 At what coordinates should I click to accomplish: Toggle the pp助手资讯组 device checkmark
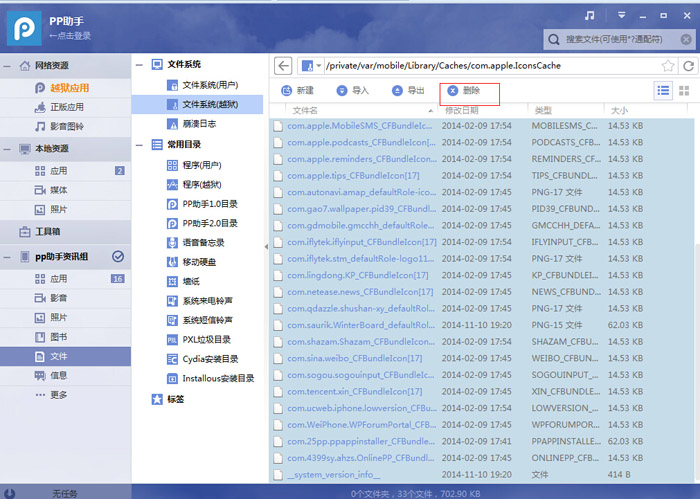(118, 257)
